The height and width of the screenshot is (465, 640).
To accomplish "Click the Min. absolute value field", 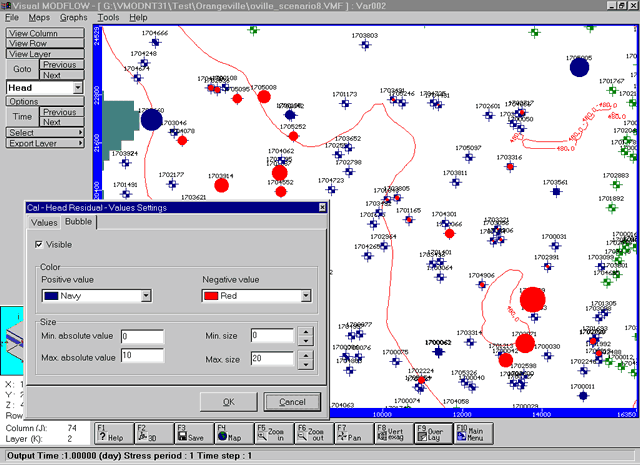I will (143, 336).
